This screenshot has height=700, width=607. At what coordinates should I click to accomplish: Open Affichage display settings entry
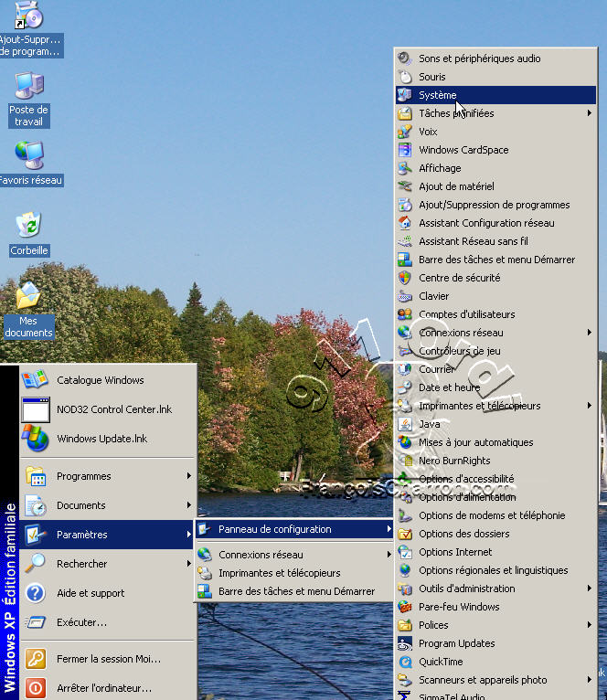coord(495,168)
